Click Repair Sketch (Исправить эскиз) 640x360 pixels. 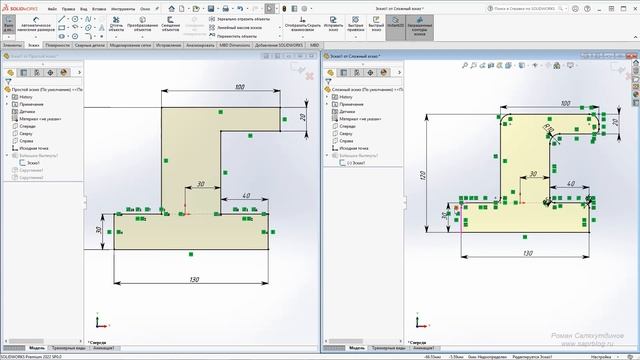(x=333, y=24)
